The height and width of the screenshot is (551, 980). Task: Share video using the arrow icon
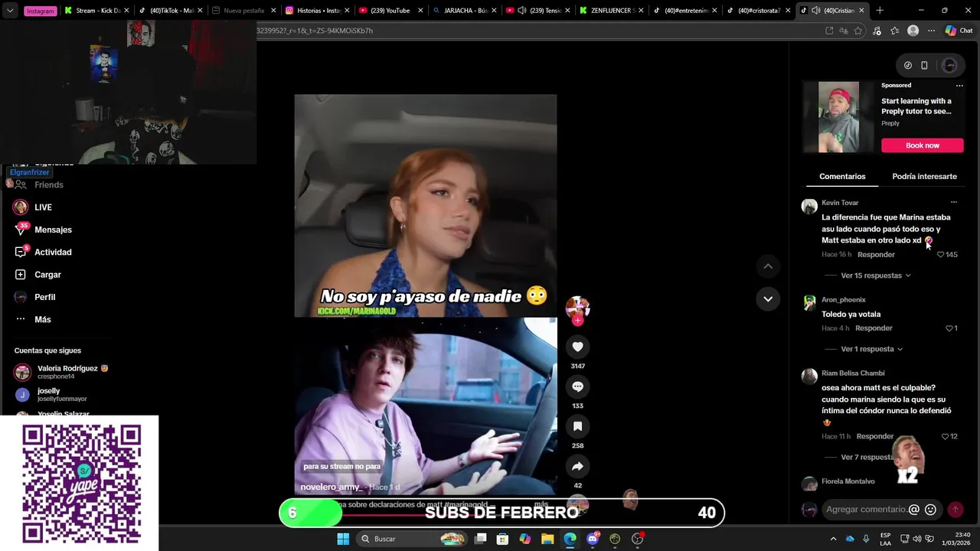577,466
